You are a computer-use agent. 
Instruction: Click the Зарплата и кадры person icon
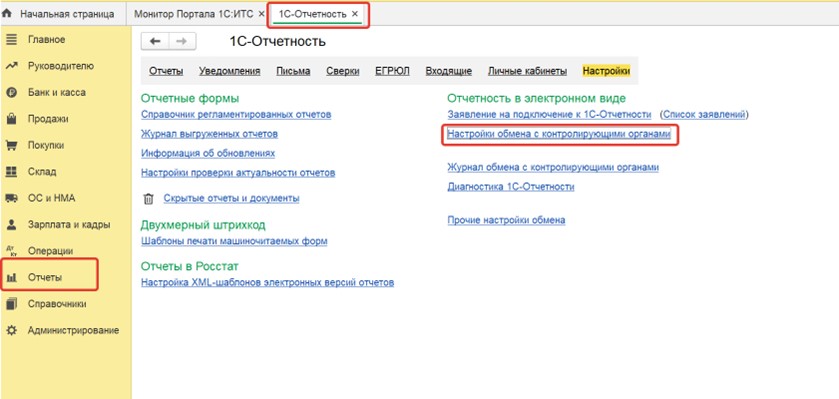click(11, 225)
